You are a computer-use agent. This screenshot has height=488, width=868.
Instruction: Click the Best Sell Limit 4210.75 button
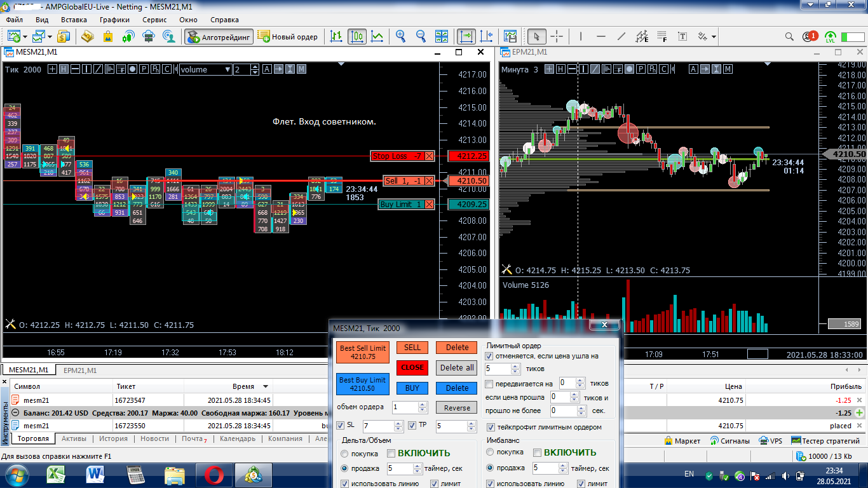pyautogui.click(x=362, y=352)
